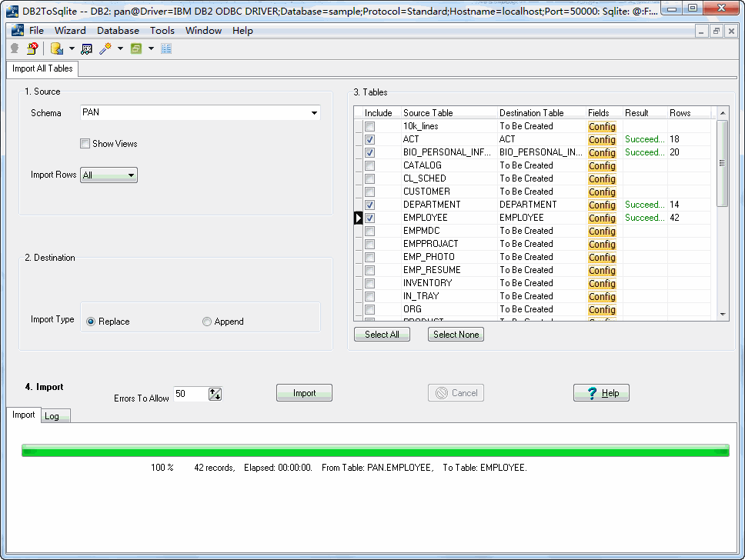
Task: Click the import database icon with blue arrow
Action: (57, 48)
